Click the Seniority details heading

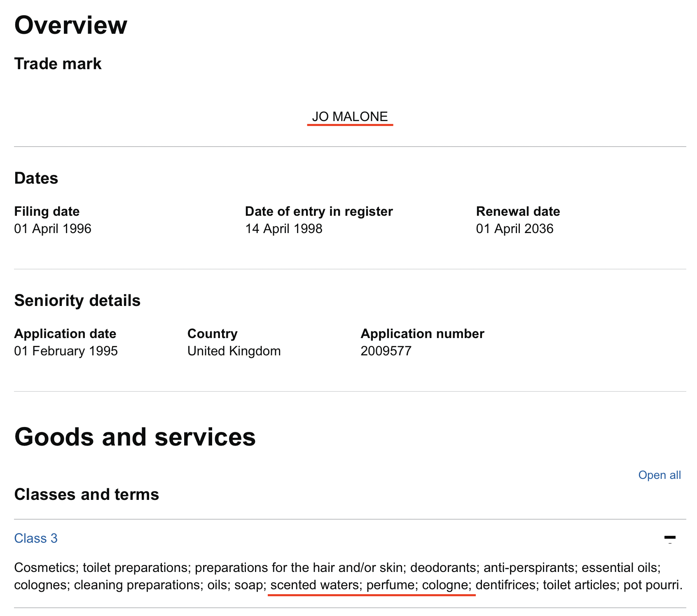pyautogui.click(x=77, y=301)
